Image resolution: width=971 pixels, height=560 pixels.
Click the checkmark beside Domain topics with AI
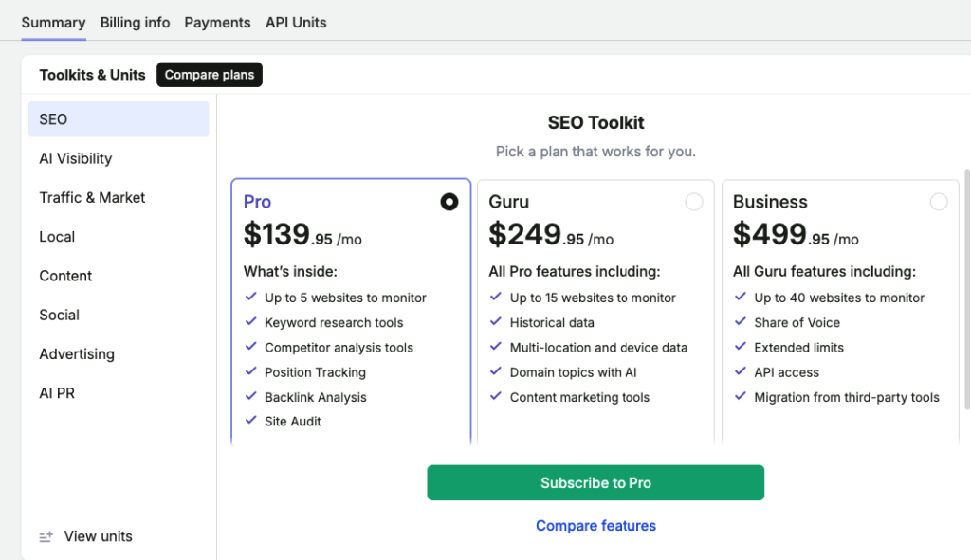click(x=495, y=371)
